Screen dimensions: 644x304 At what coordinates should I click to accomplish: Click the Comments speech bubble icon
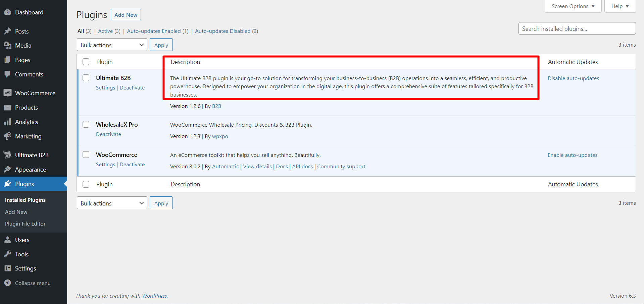pos(7,74)
